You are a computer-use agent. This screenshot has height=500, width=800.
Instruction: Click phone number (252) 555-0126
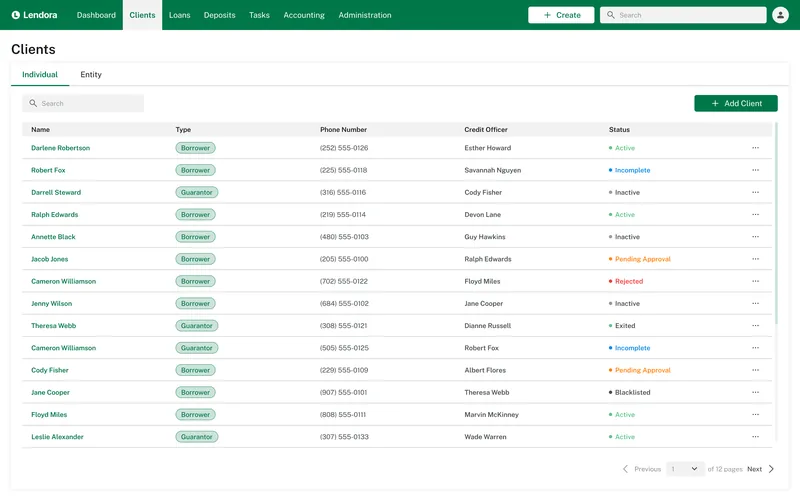tap(344, 148)
